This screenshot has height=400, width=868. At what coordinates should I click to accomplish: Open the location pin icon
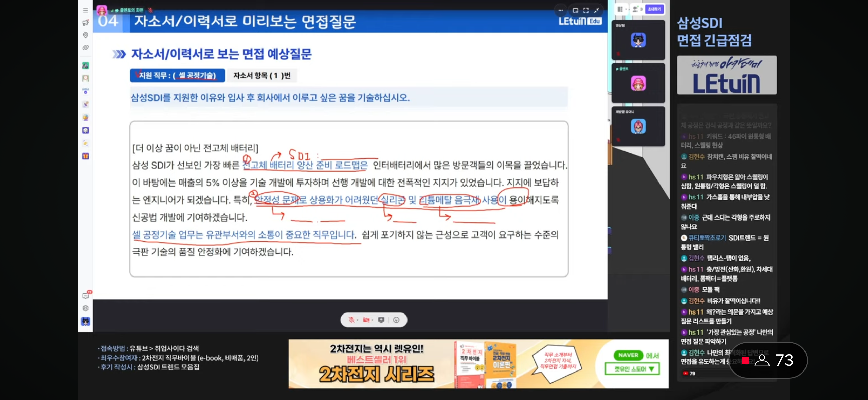pos(85,35)
